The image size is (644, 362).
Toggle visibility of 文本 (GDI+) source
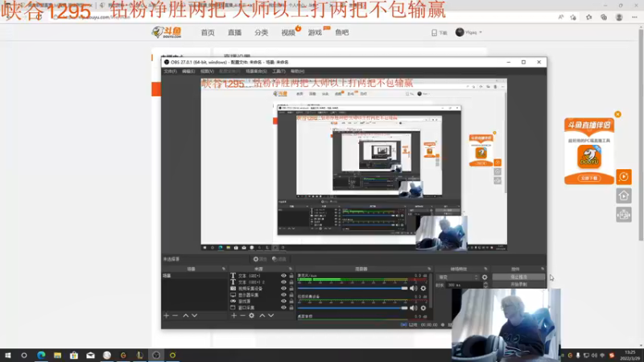pyautogui.click(x=283, y=276)
